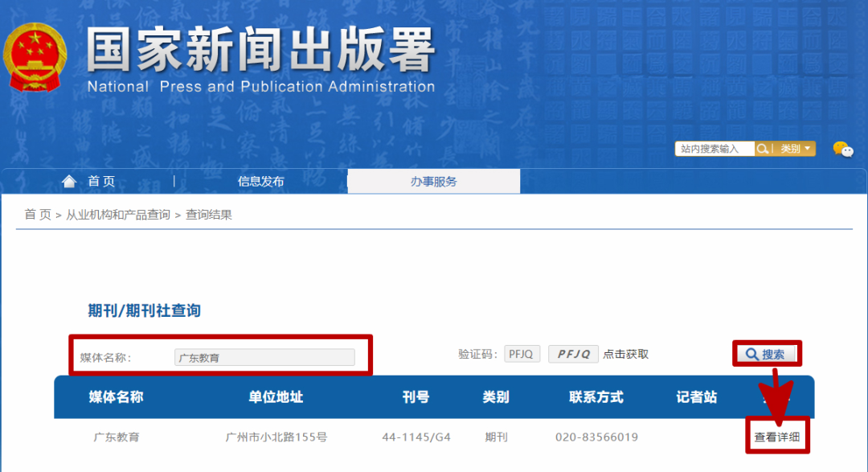Click the 搜索 search button
This screenshot has width=868, height=472.
click(x=768, y=354)
